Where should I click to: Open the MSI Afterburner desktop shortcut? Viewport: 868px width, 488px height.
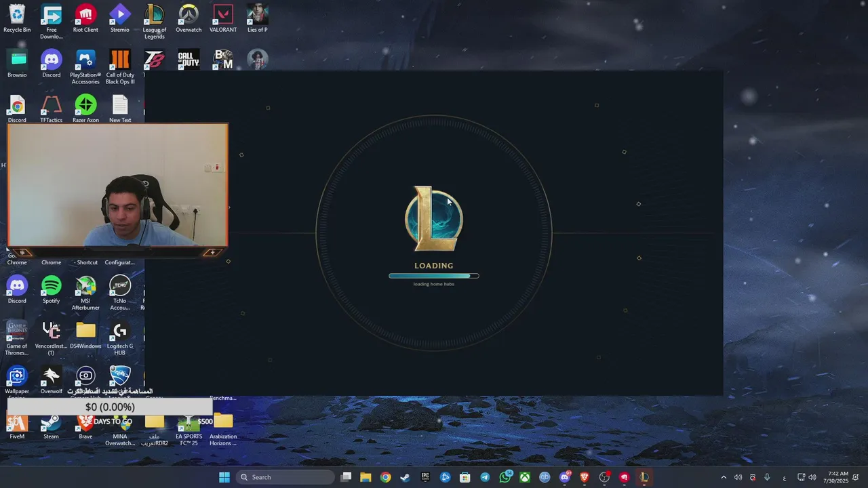(85, 293)
